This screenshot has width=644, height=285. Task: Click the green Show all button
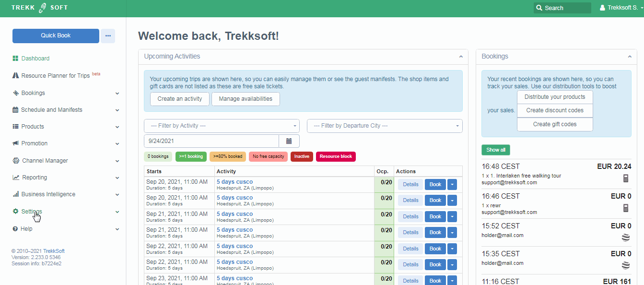[x=495, y=150]
